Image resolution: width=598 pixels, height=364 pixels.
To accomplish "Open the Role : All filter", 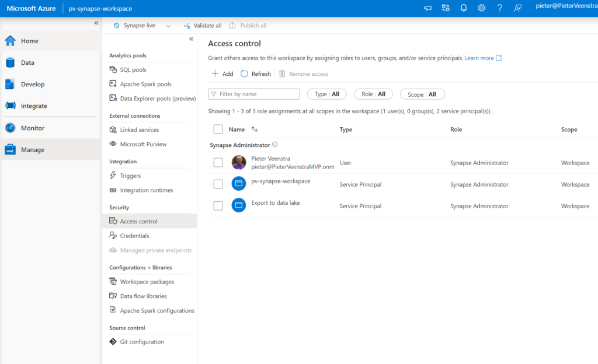I will tap(373, 94).
